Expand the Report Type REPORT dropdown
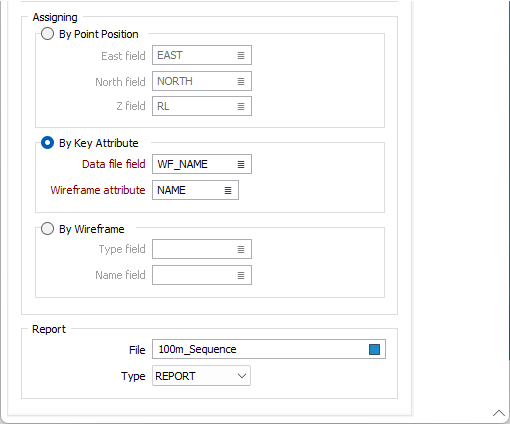 pyautogui.click(x=201, y=376)
